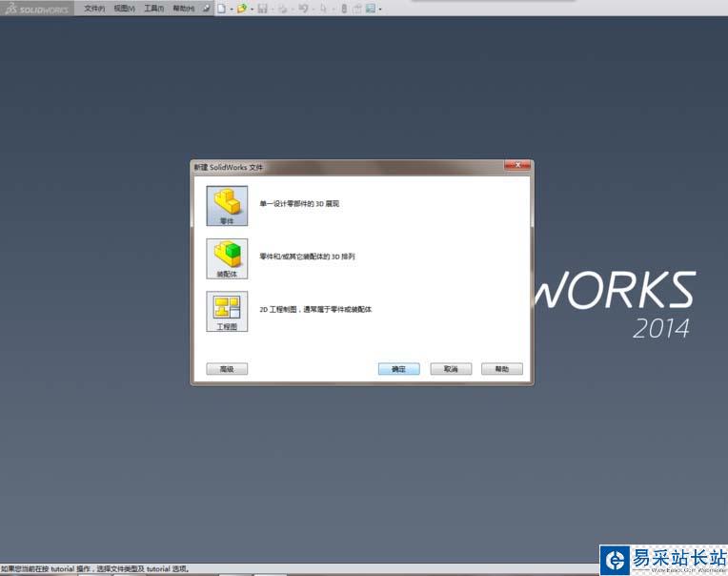Expand the New document dropdown arrow

[x=232, y=9]
